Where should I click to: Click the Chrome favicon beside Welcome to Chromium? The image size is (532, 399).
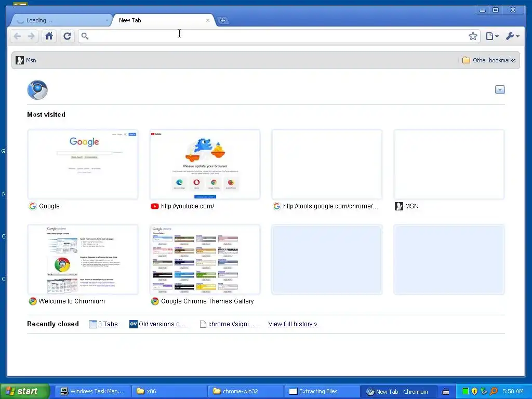[33, 301]
